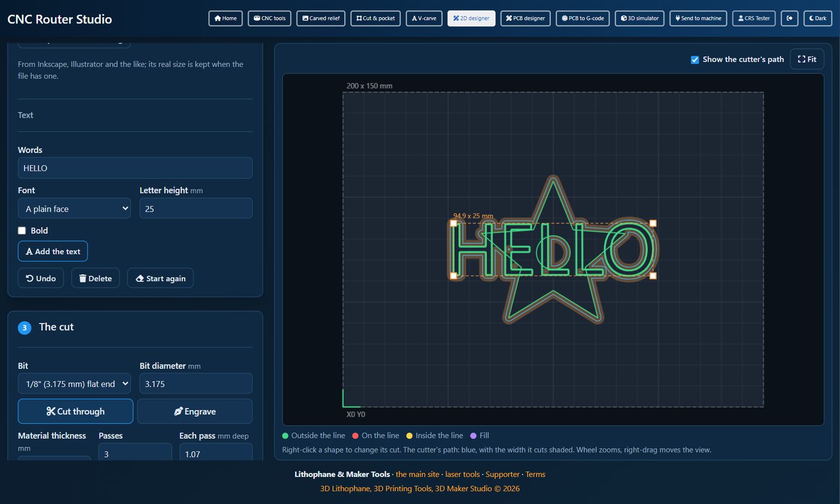Click the "200 x 150 mm" canvas label
The height and width of the screenshot is (504, 840).
click(370, 86)
